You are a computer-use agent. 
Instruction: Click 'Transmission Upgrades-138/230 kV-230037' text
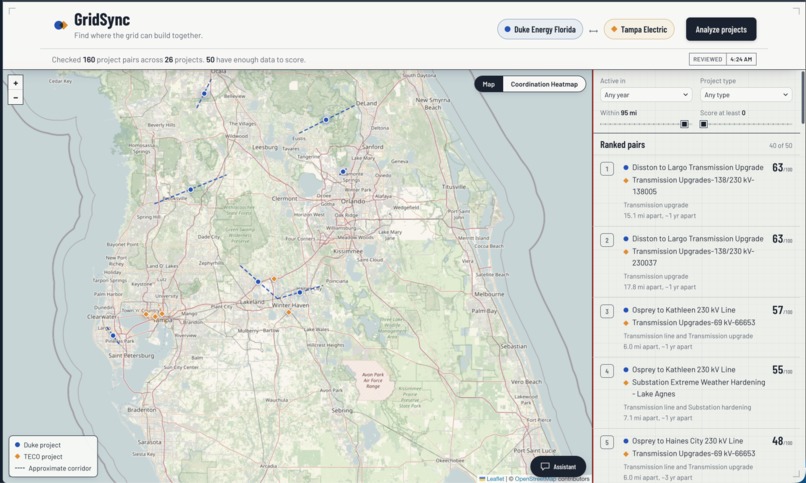pos(693,257)
